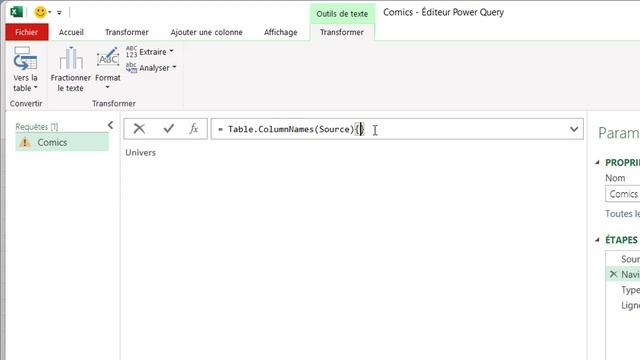Select the Univers list value
Image resolution: width=640 pixels, height=360 pixels.
click(x=140, y=153)
